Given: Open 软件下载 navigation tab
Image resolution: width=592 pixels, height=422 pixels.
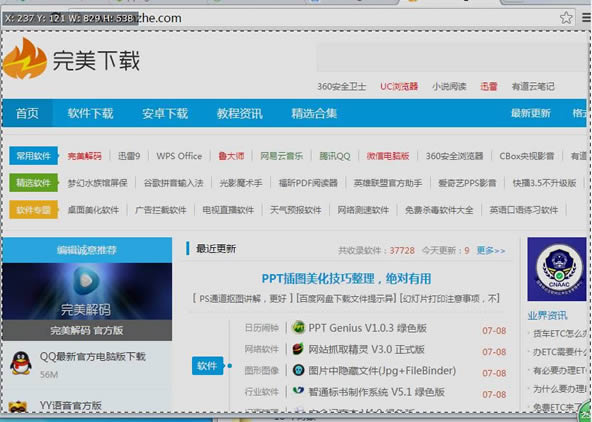Looking at the screenshot, I should point(91,113).
